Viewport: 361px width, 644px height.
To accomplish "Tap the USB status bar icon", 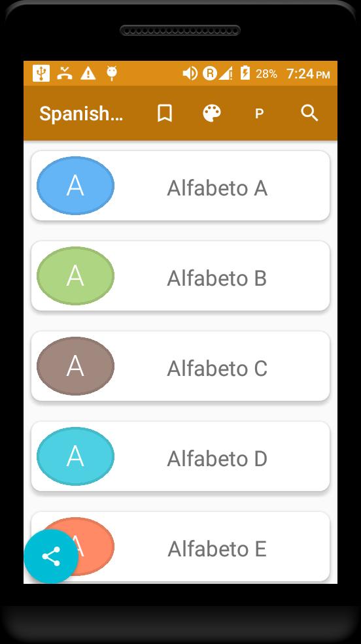I will click(x=41, y=73).
